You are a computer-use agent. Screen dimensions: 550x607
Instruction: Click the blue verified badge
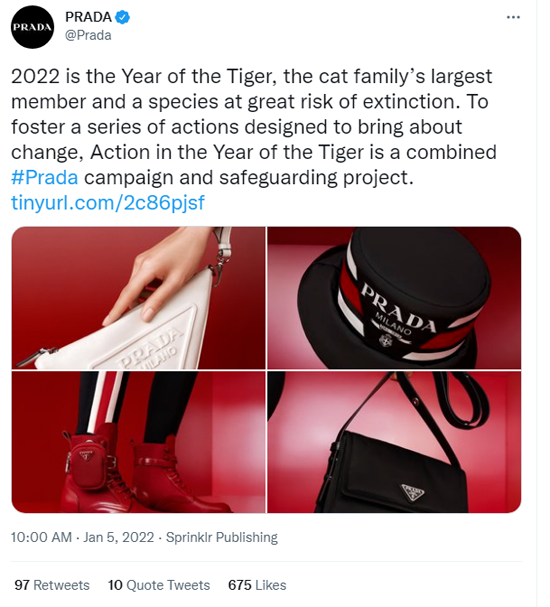tap(123, 17)
